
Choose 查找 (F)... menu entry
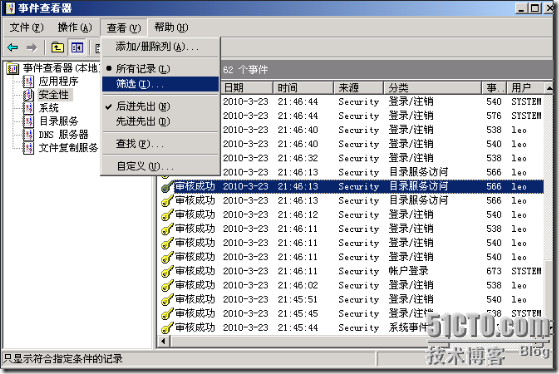point(160,144)
